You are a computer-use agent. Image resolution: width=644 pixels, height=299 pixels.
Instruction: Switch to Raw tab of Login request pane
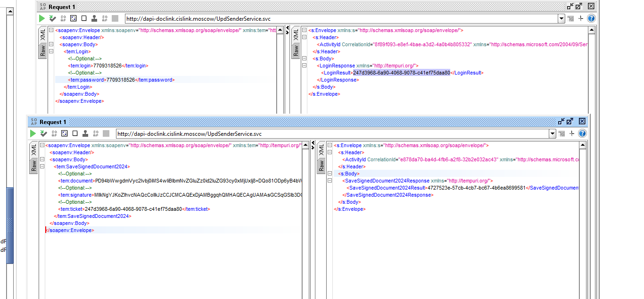43,51
